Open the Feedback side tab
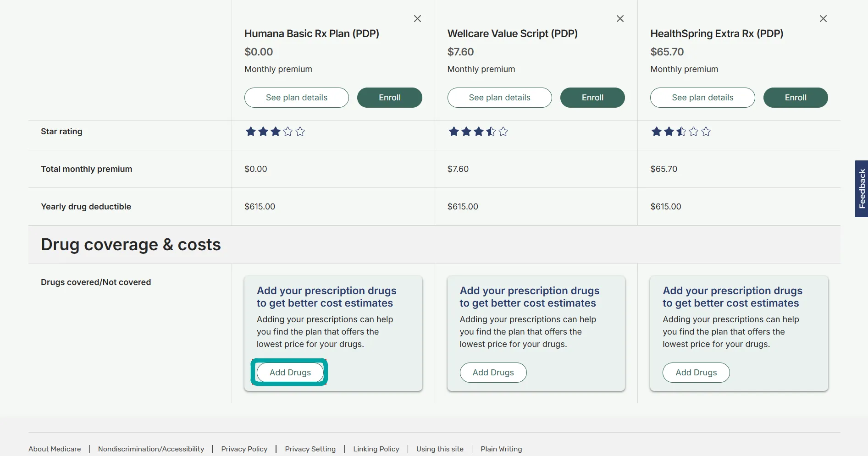This screenshot has height=456, width=868. (862, 189)
